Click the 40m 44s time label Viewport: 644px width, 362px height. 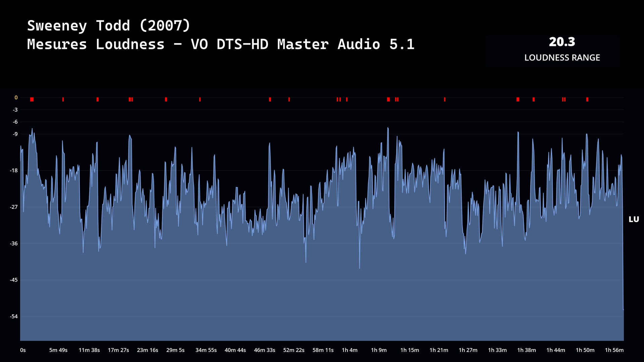pyautogui.click(x=235, y=350)
